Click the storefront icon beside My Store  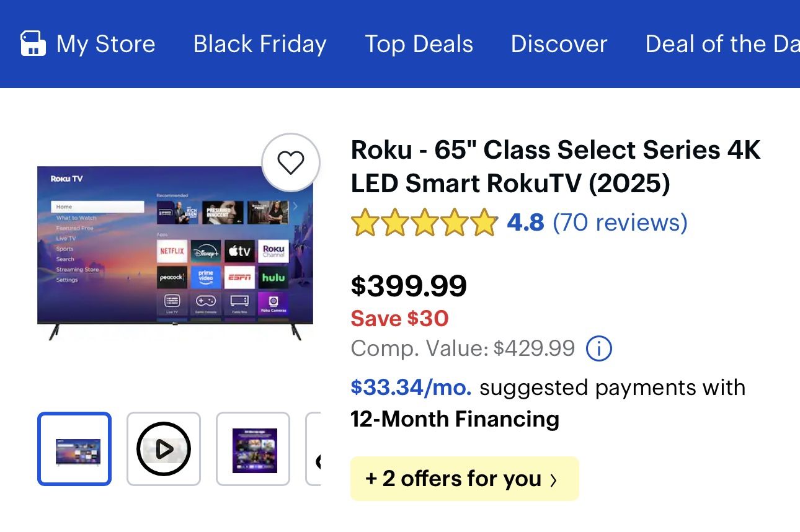[33, 43]
